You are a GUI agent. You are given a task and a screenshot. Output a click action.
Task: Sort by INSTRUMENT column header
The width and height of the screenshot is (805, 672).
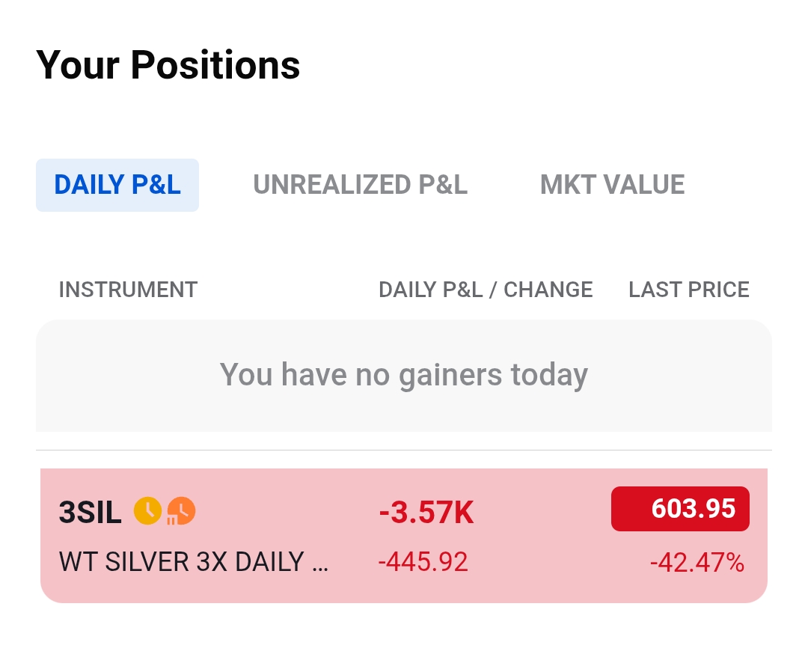[128, 290]
